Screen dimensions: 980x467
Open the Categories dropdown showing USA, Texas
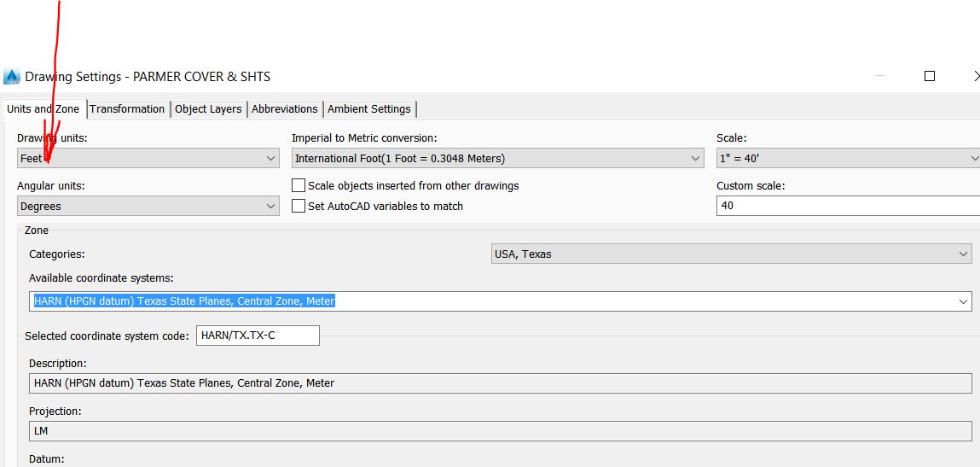pyautogui.click(x=963, y=254)
